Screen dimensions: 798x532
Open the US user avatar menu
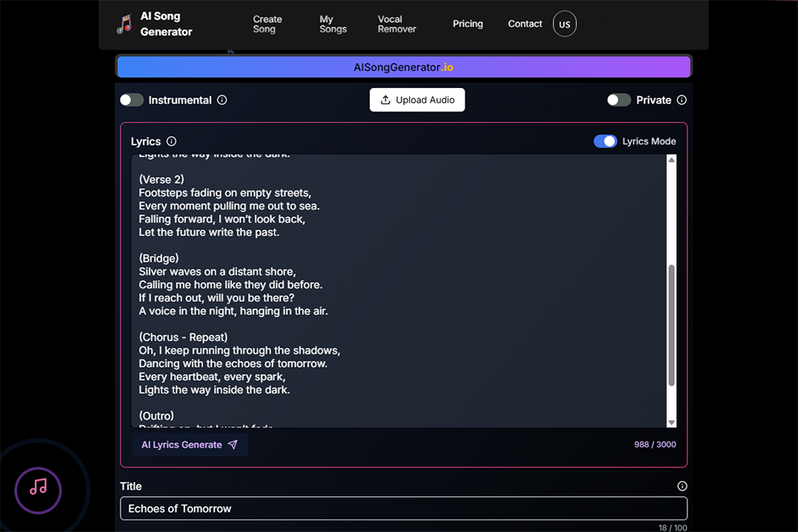[564, 24]
